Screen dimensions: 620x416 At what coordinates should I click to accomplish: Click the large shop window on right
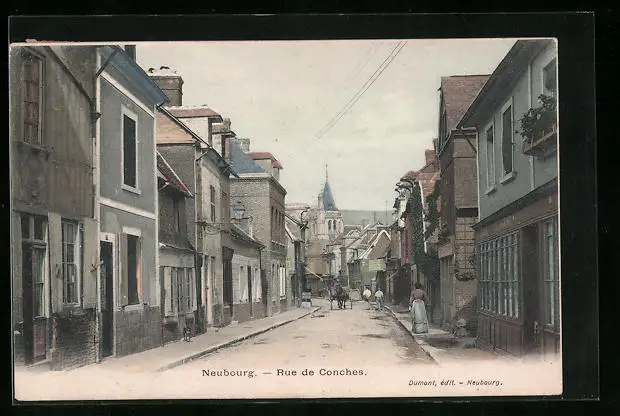coord(499,275)
